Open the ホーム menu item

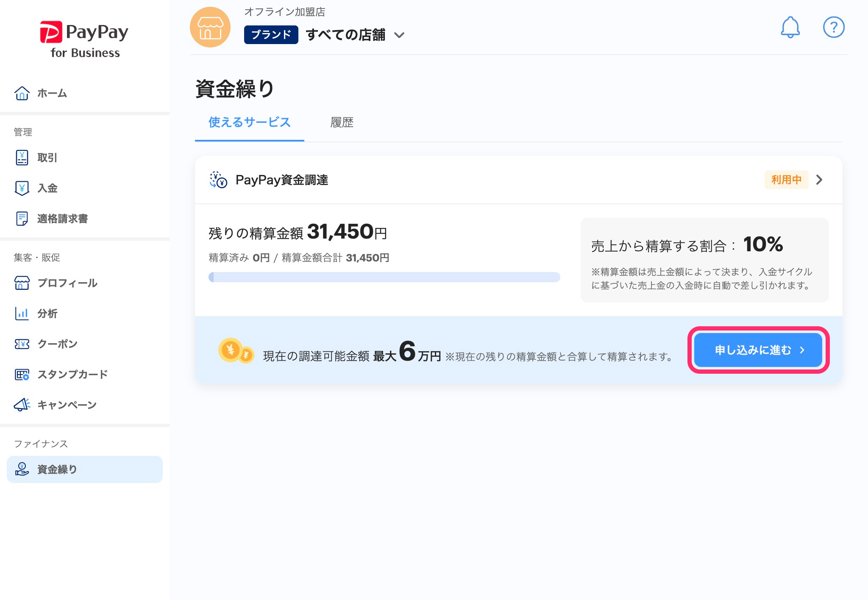pos(85,93)
